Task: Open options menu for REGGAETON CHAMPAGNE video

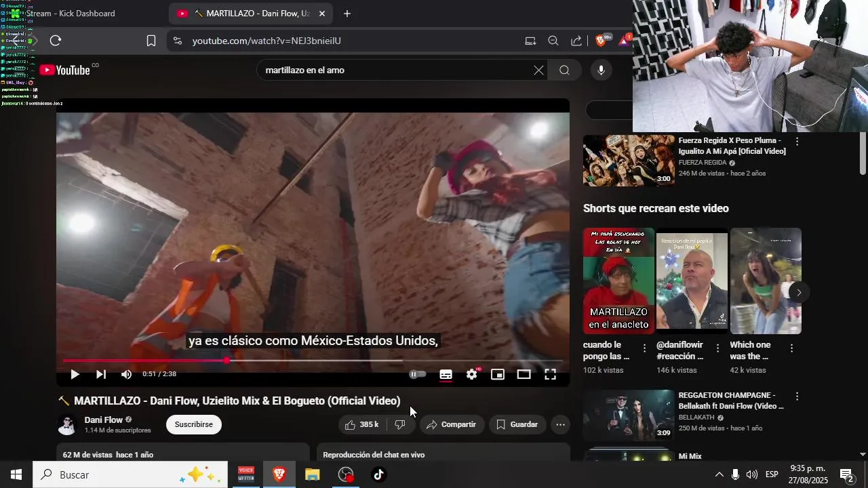Action: [x=797, y=396]
